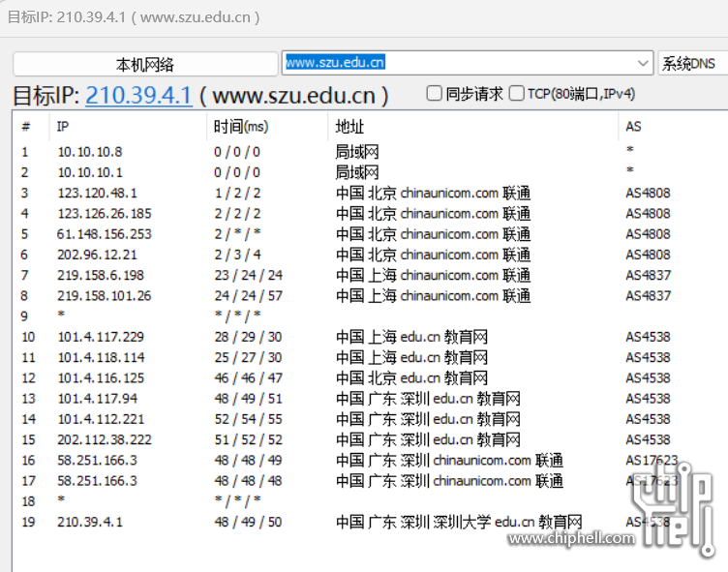Click the AS17623 cell in hop 16 row

click(652, 460)
